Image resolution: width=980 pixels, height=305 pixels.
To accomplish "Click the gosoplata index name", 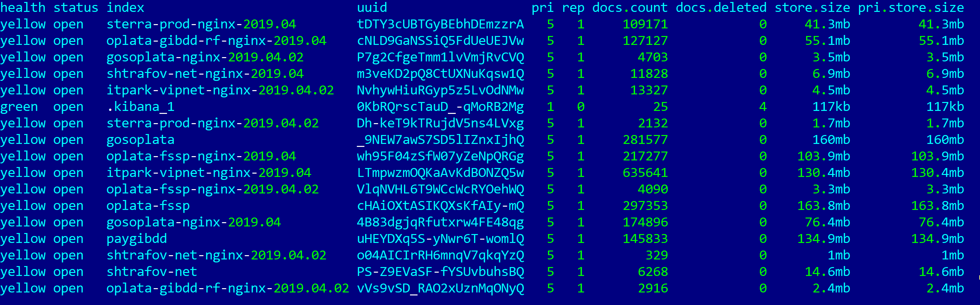I will 140,140.
